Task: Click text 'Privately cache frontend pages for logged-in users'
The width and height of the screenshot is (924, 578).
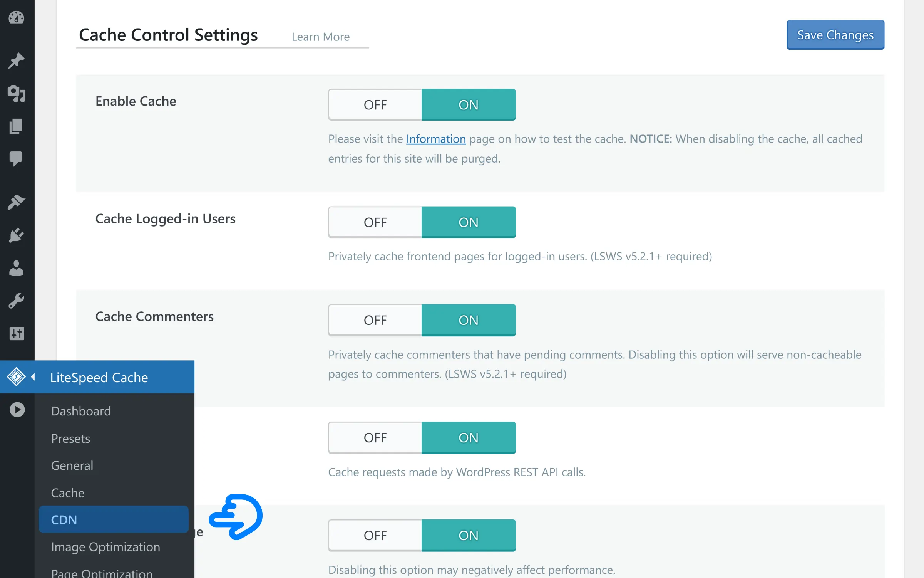Action: point(457,256)
